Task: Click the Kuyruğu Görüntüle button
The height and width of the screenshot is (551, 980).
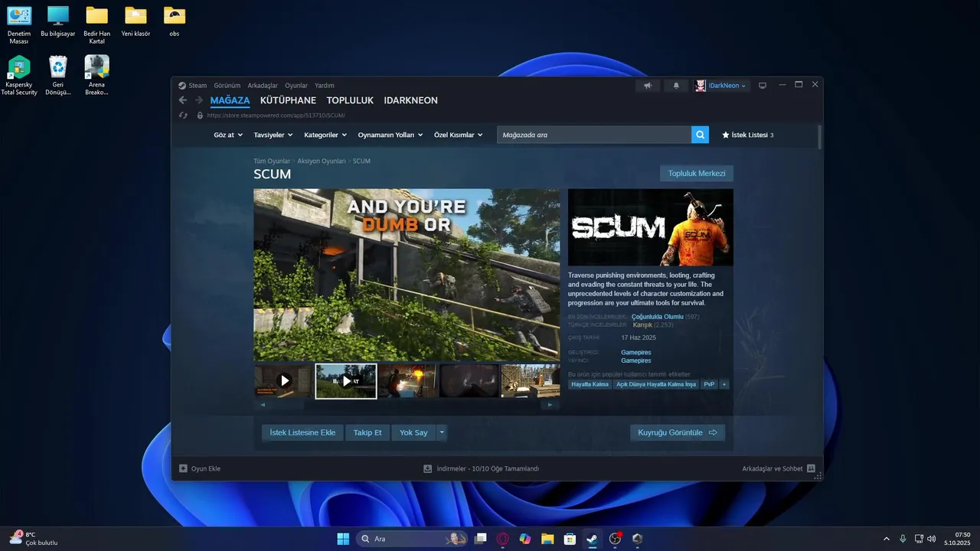Action: pos(678,432)
